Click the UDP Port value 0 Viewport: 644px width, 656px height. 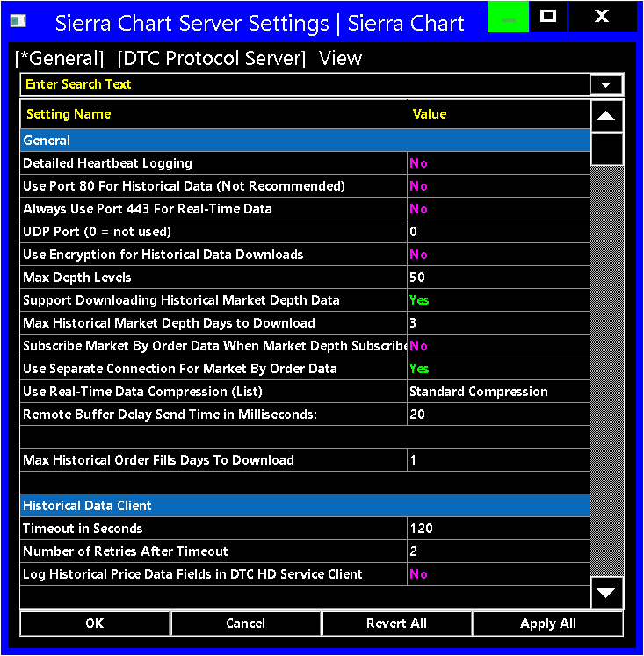[498, 232]
